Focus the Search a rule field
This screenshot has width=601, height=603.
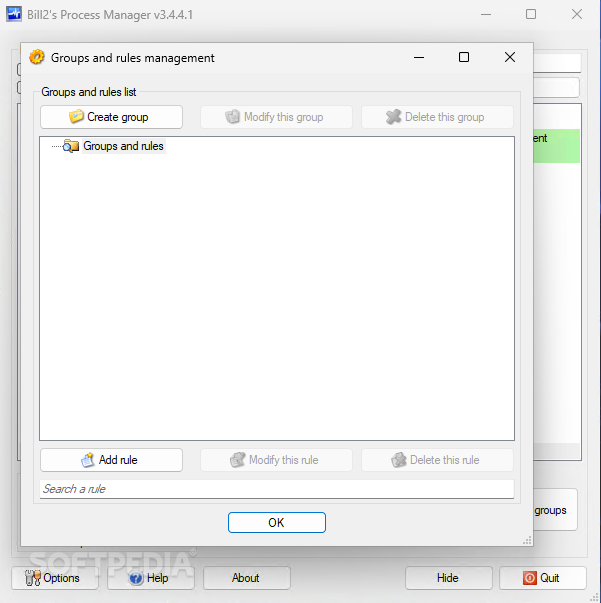(277, 489)
